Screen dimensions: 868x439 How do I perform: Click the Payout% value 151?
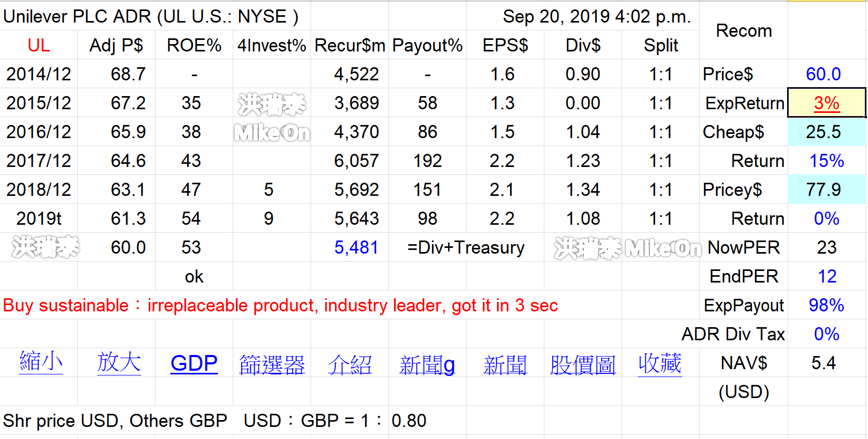427,190
